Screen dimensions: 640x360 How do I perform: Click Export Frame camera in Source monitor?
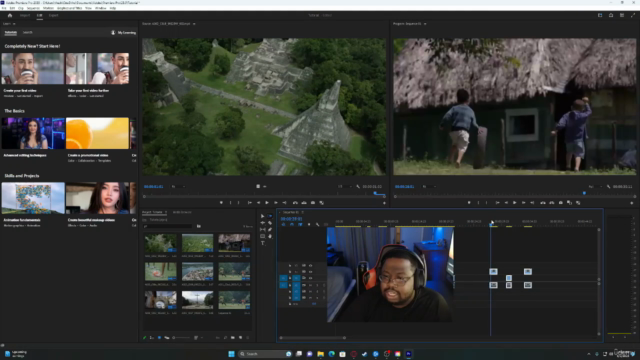(x=313, y=202)
